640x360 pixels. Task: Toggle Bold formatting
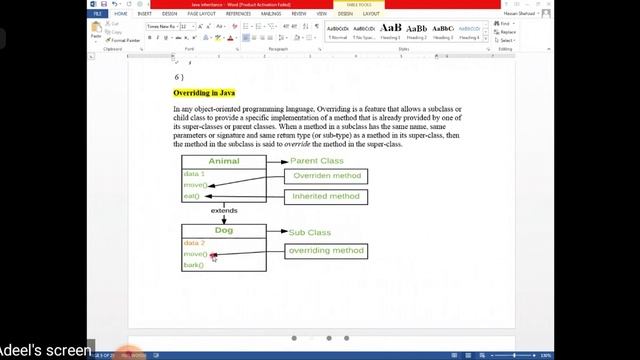click(x=149, y=38)
